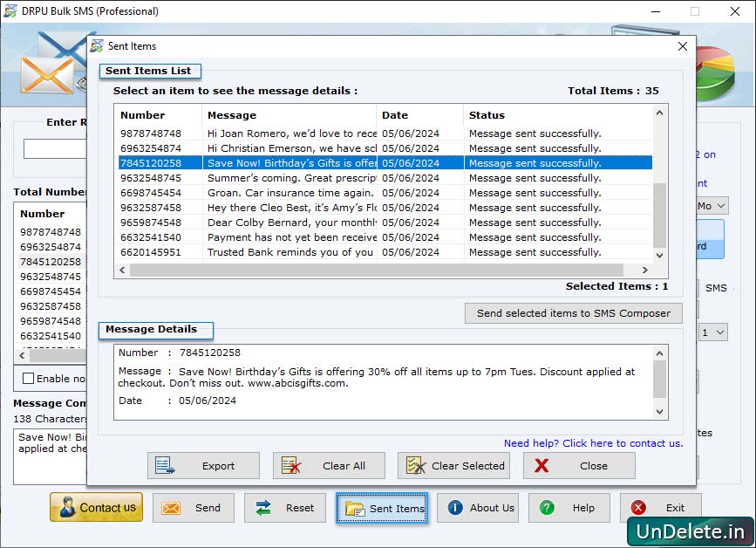This screenshot has height=548, width=756.
Task: Click the DRPU Bulk SMS title bar icon
Action: coord(10,10)
